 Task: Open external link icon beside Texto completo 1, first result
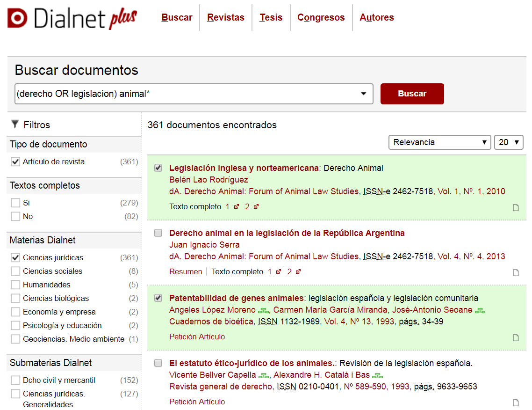coord(237,206)
